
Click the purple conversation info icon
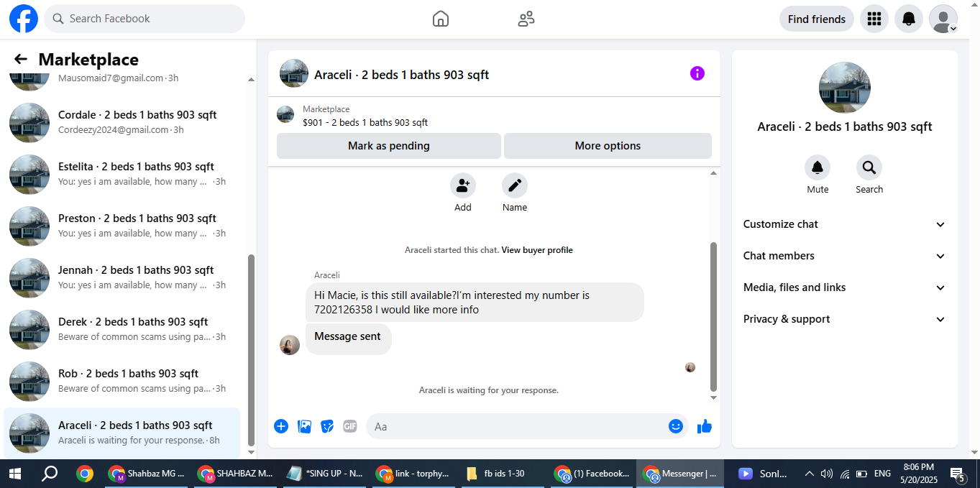[697, 73]
